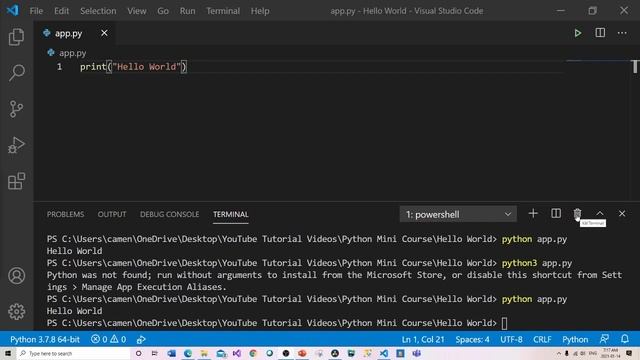This screenshot has height=360, width=640.
Task: Open the Accounts menu icon
Action: click(x=16, y=276)
